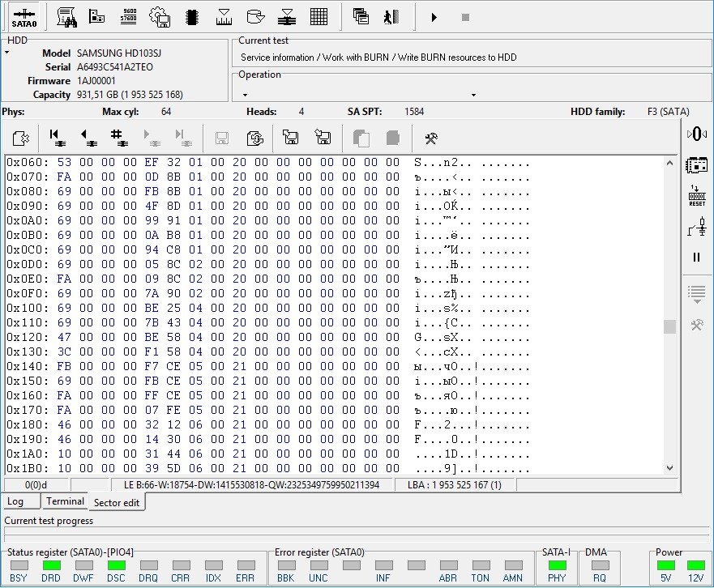Go to the next sector arrow

tap(152, 138)
